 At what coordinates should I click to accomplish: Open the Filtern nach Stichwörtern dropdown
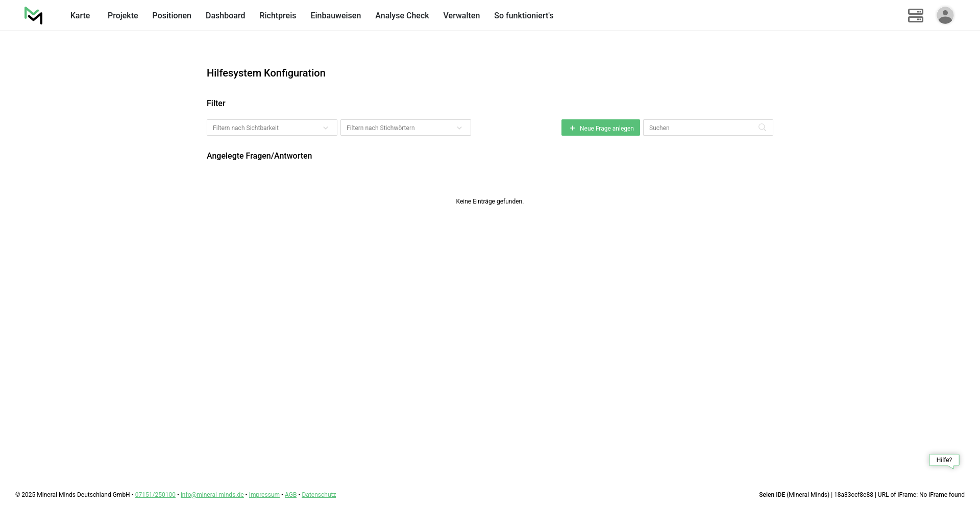[x=405, y=128]
